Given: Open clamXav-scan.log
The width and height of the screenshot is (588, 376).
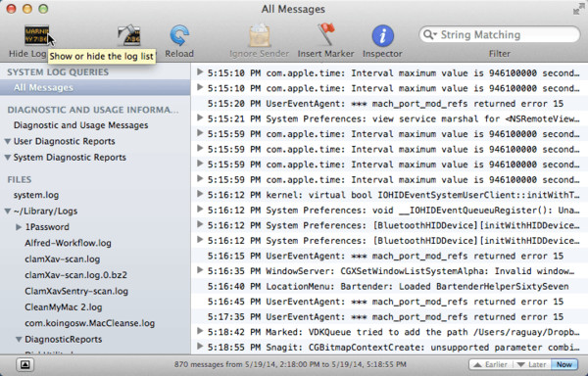Looking at the screenshot, I should pyautogui.click(x=63, y=259).
